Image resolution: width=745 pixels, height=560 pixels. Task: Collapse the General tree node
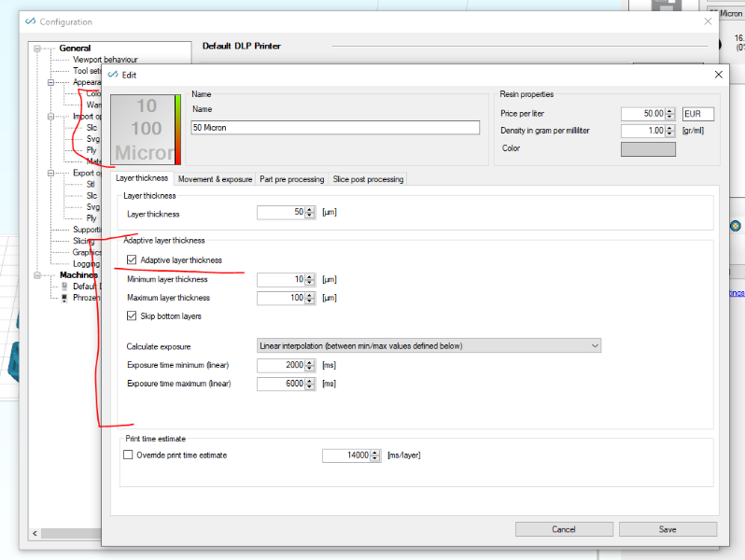click(37, 48)
